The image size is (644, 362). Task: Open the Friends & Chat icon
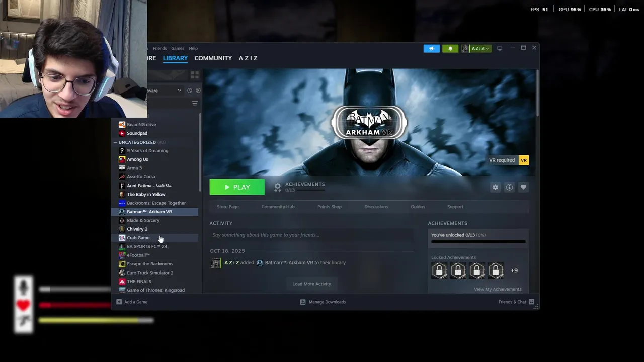click(531, 302)
